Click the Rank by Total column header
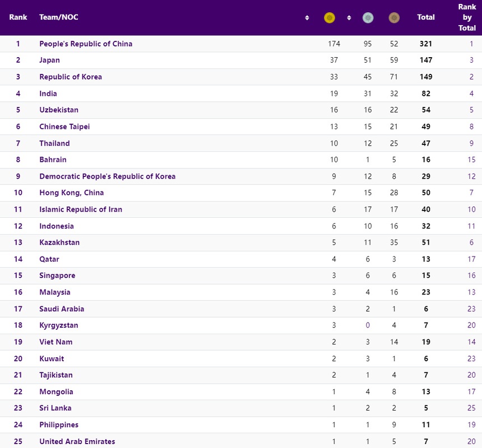The width and height of the screenshot is (482, 448). click(x=467, y=17)
